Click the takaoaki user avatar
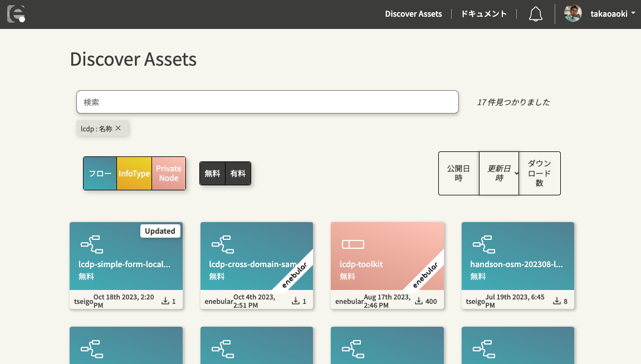641x364 pixels. pos(573,14)
